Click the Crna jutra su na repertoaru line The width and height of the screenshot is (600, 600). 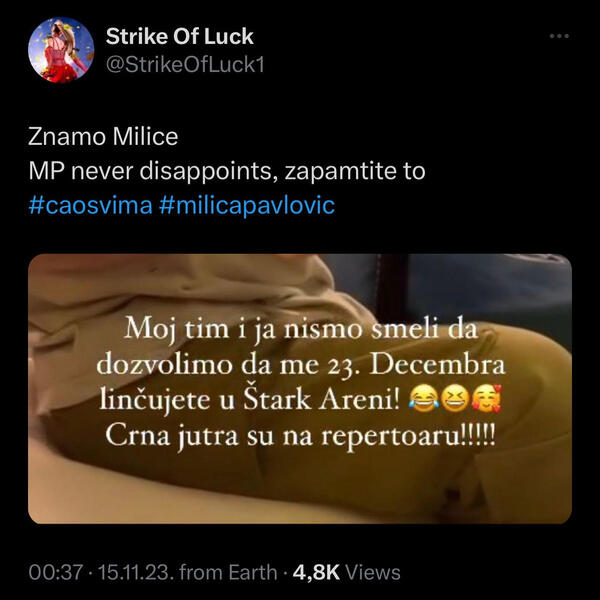coord(300,436)
